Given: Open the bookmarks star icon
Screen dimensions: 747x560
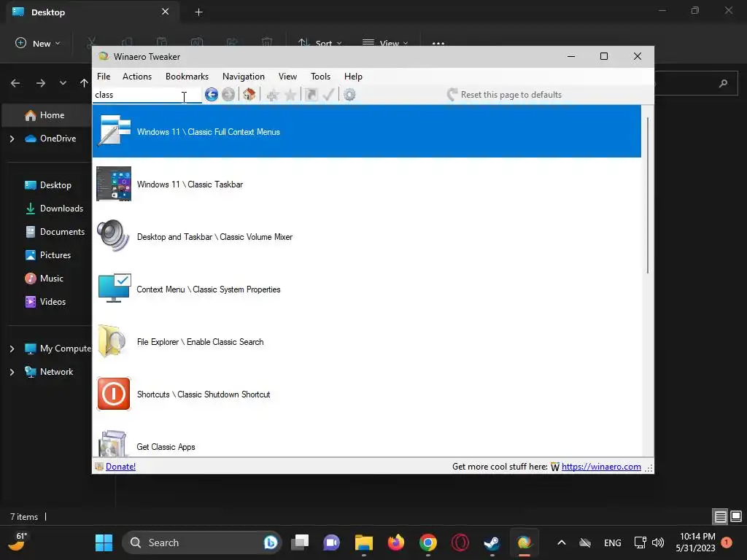Looking at the screenshot, I should tap(290, 95).
